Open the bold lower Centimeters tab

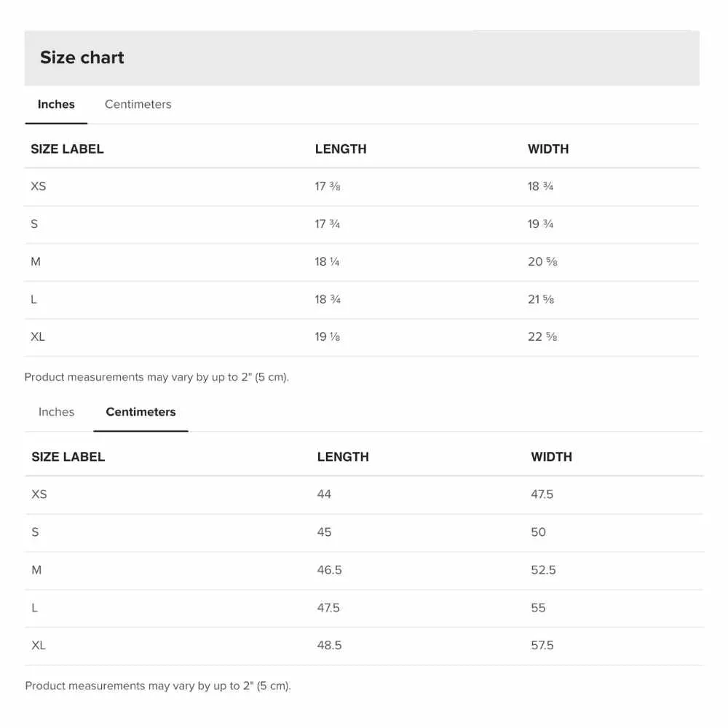[141, 412]
